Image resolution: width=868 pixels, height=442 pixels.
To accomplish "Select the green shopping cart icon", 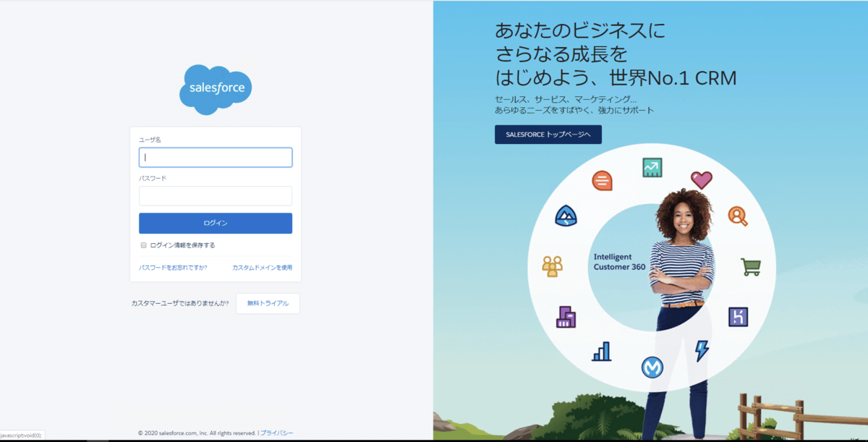I will pyautogui.click(x=751, y=266).
